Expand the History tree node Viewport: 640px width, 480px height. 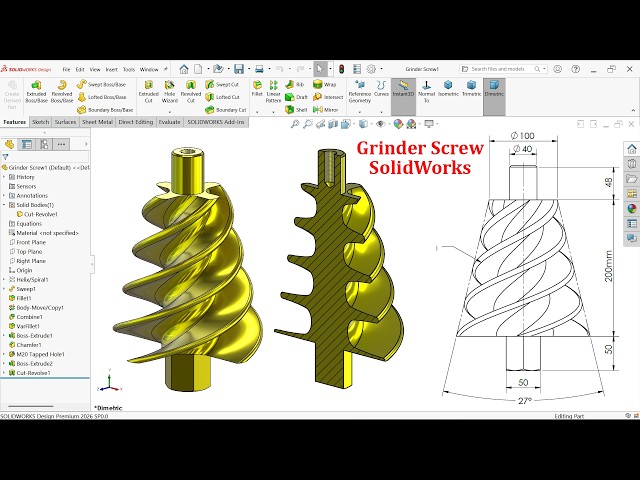(4, 177)
